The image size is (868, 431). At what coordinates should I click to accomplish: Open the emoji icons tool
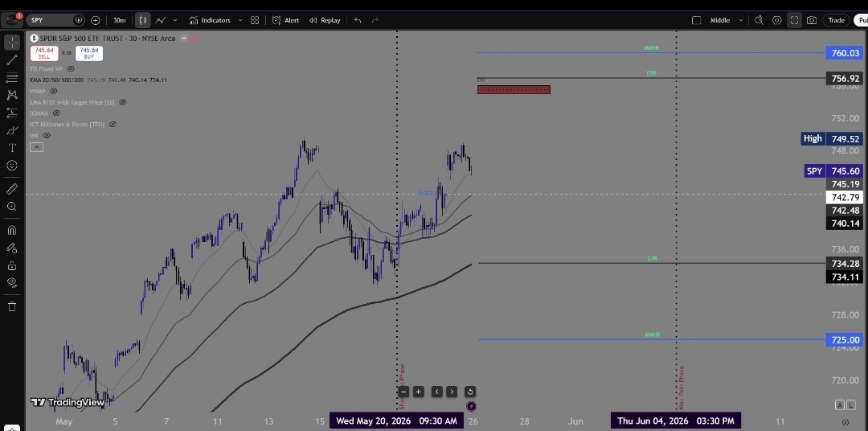pos(11,166)
